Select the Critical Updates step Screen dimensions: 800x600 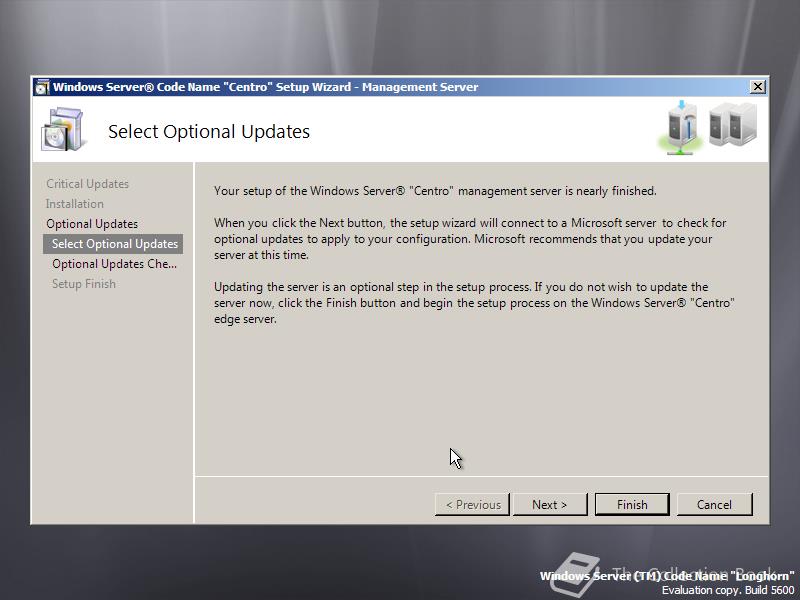click(87, 184)
